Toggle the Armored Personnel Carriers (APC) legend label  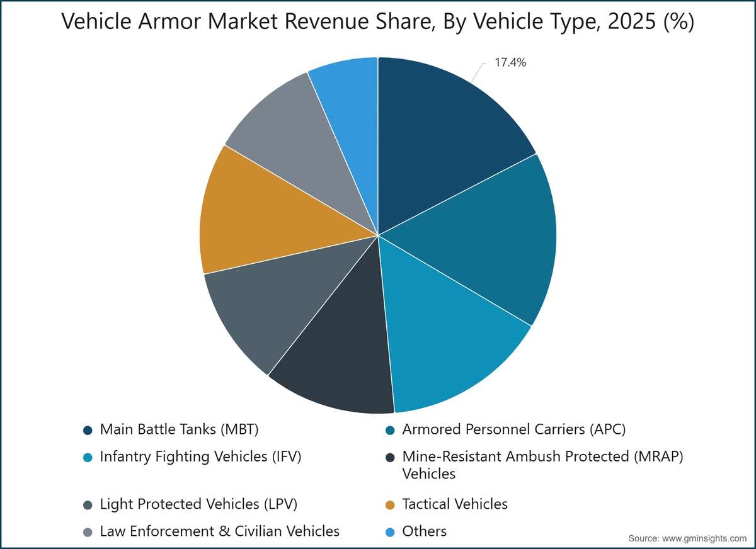tap(513, 430)
